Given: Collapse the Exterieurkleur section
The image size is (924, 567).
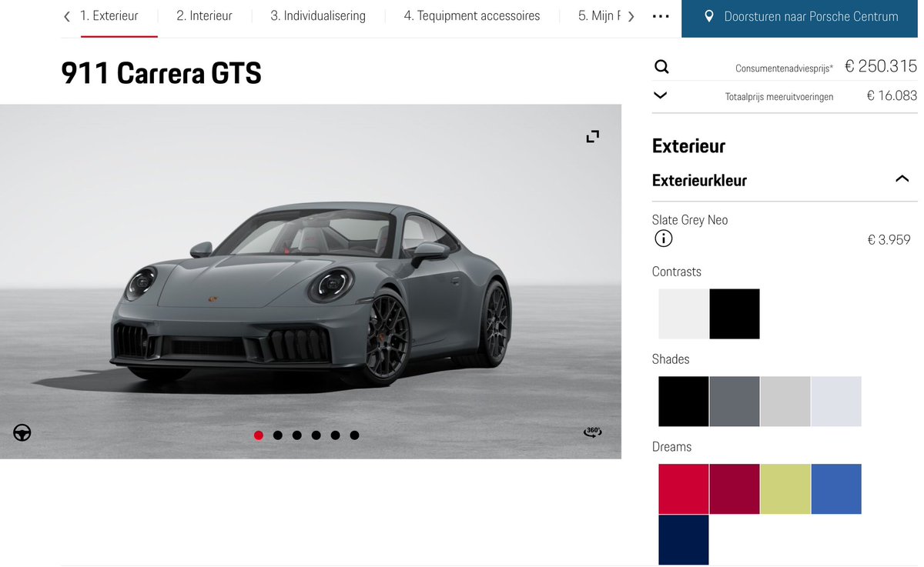Looking at the screenshot, I should coord(902,179).
